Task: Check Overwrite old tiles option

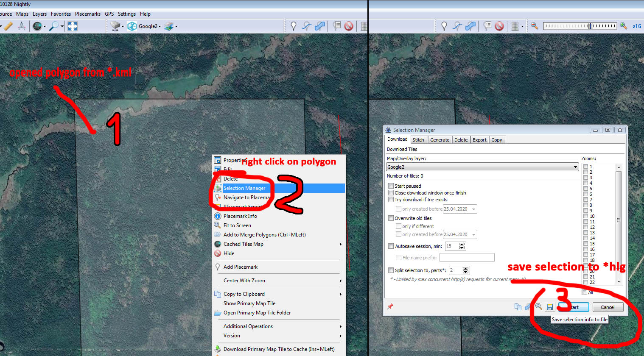Action: point(391,218)
